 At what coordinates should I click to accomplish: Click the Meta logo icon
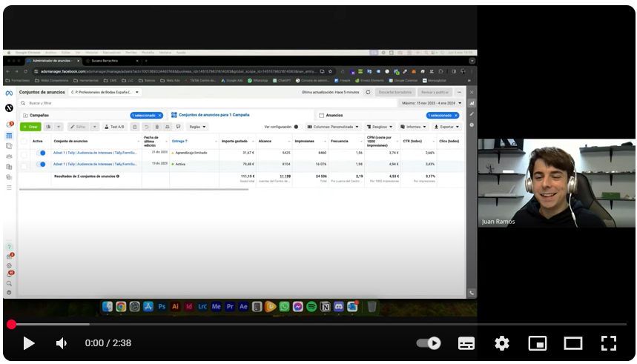pos(9,93)
